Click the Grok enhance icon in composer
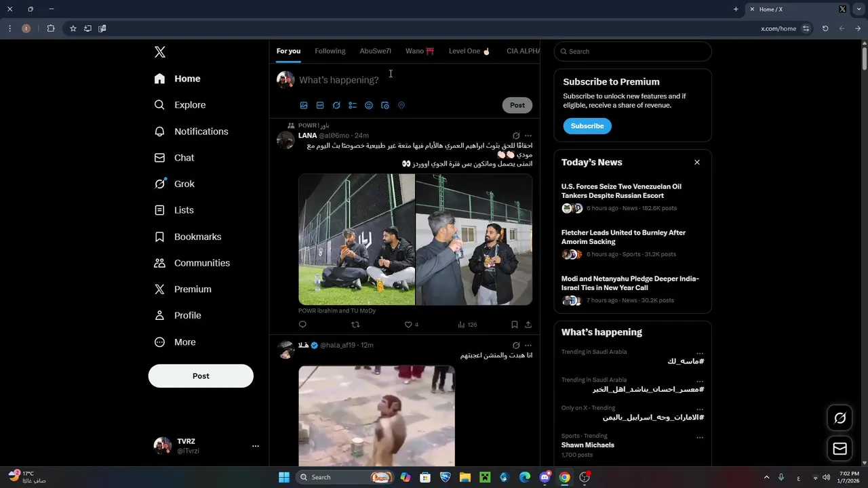This screenshot has width=868, height=488. pos(336,106)
